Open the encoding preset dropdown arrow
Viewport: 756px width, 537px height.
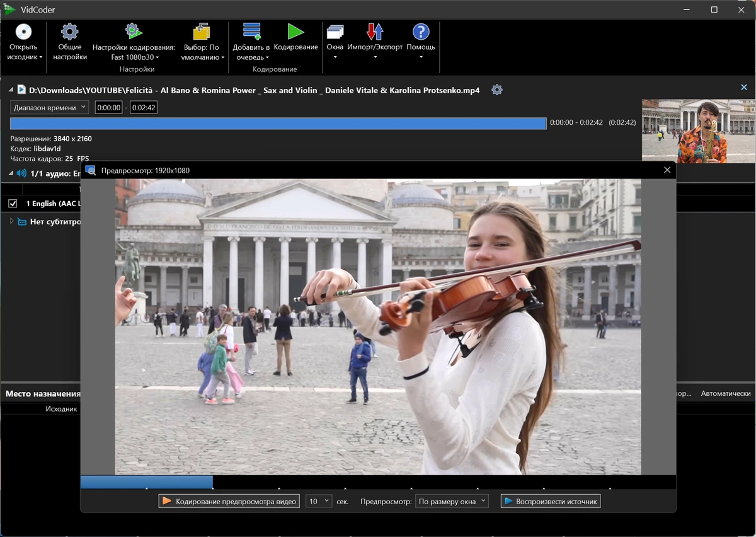coord(157,57)
